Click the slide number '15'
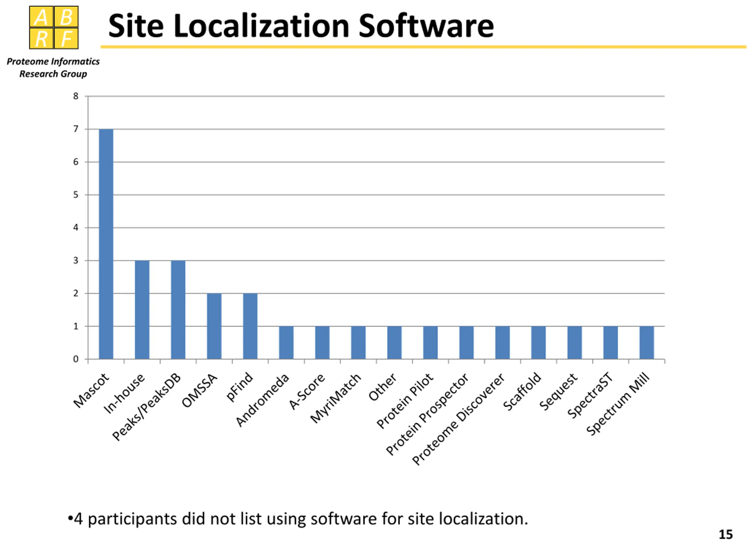 [x=726, y=534]
